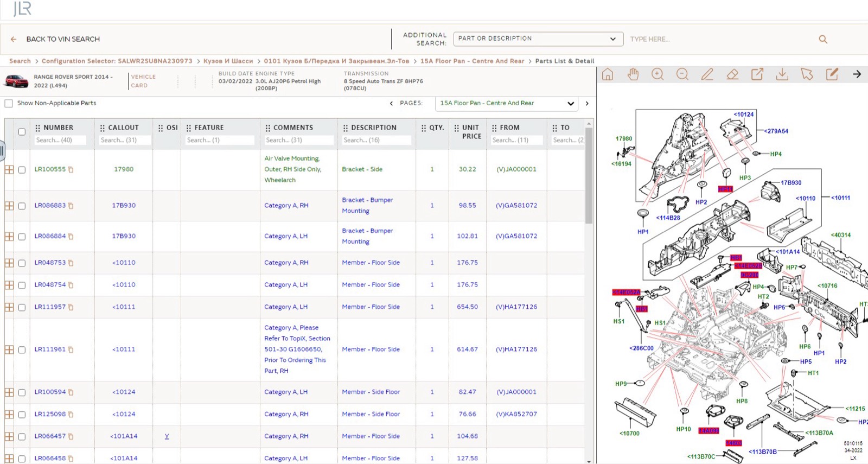This screenshot has height=464, width=868.
Task: Click the Description column search field
Action: click(x=376, y=140)
